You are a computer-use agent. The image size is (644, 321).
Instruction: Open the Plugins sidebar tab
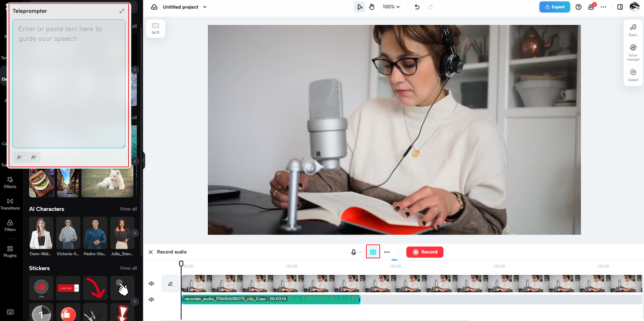pos(10,252)
